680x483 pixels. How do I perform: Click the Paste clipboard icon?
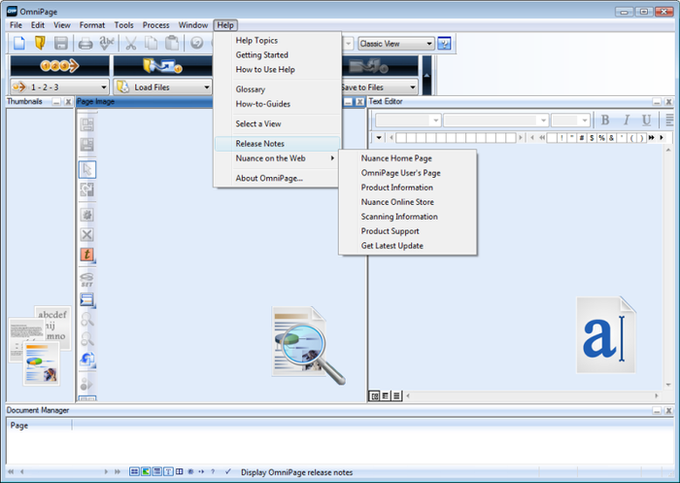click(172, 43)
